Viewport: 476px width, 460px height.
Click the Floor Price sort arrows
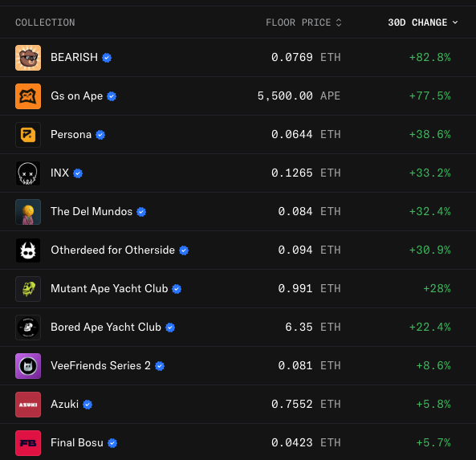click(339, 22)
